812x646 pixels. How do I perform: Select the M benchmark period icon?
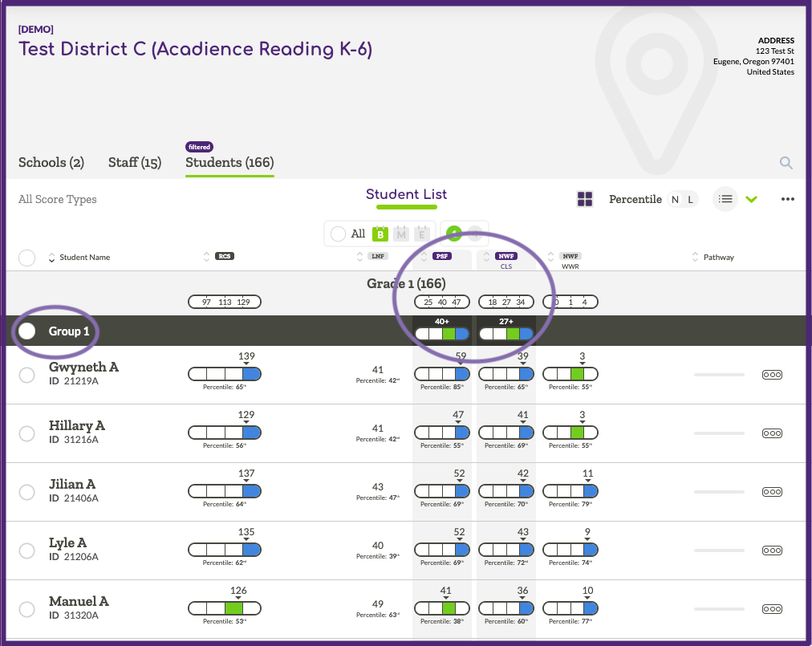point(401,234)
